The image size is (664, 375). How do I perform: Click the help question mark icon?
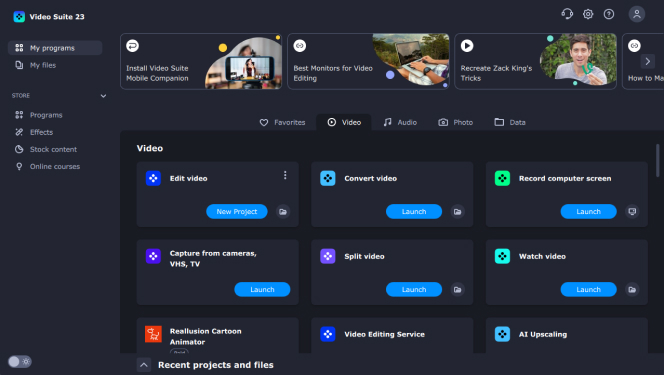[x=609, y=14]
